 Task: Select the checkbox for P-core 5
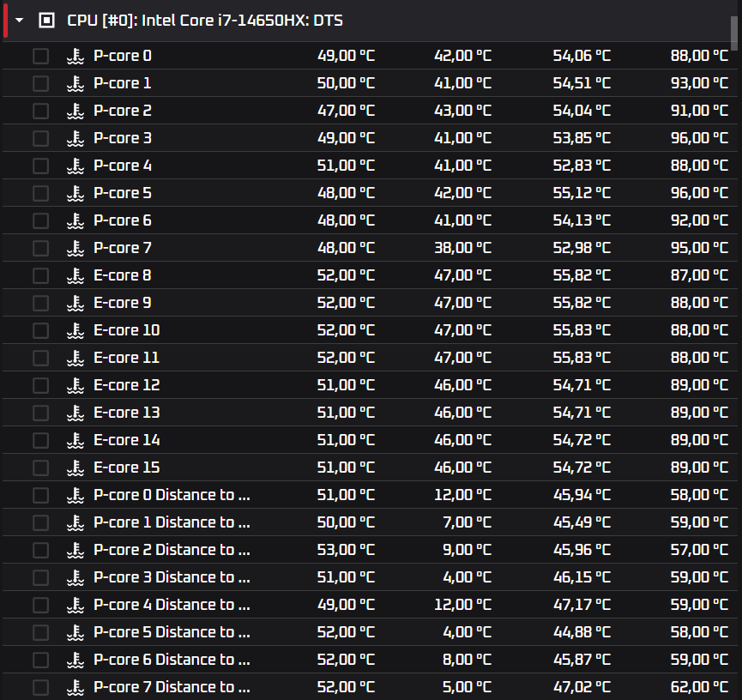[x=40, y=193]
